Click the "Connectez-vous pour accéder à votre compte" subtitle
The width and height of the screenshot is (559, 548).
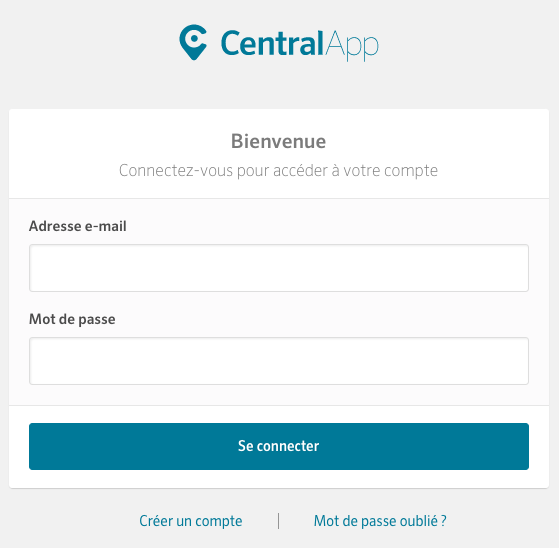(x=278, y=170)
